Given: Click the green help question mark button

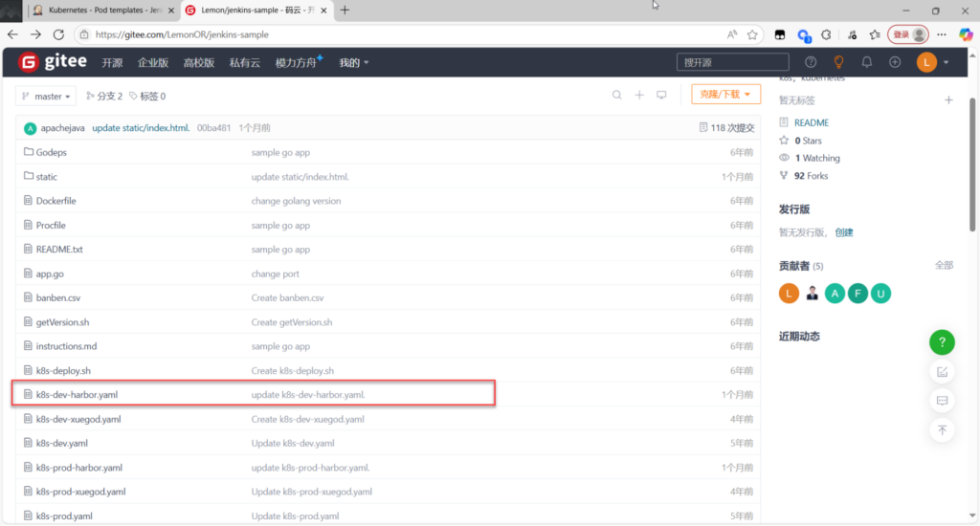Looking at the screenshot, I should click(x=942, y=341).
